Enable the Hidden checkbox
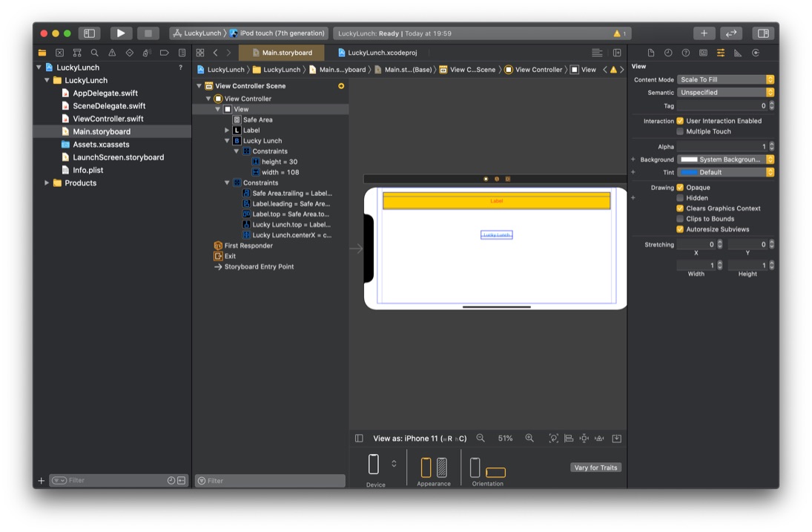Viewport: 812px width, 532px height. click(680, 198)
